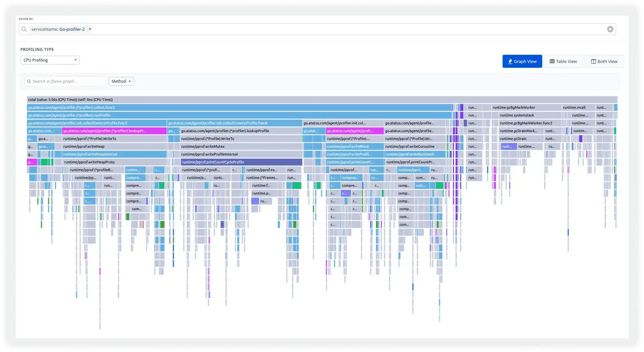The image size is (644, 352).
Task: Select the Graph View button
Action: [x=522, y=61]
